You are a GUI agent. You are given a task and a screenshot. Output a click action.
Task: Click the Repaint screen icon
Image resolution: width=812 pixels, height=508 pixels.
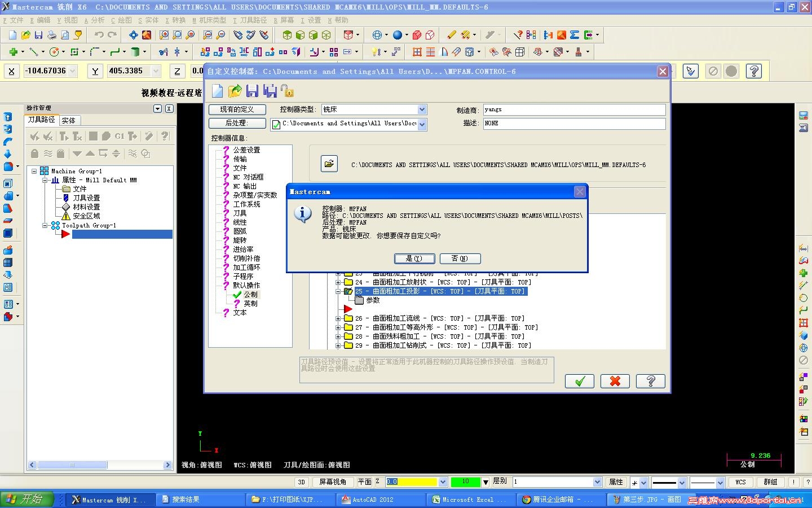(x=147, y=35)
